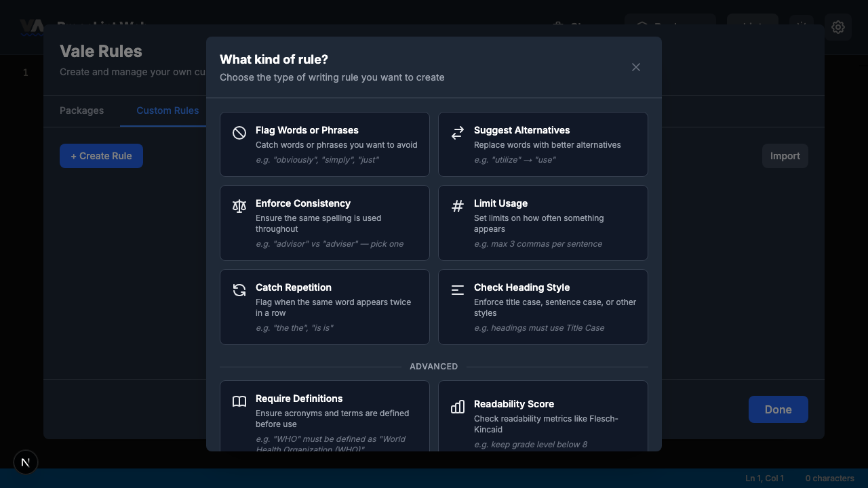Choose the Readability Score rule title
868x488 pixels.
click(x=513, y=404)
